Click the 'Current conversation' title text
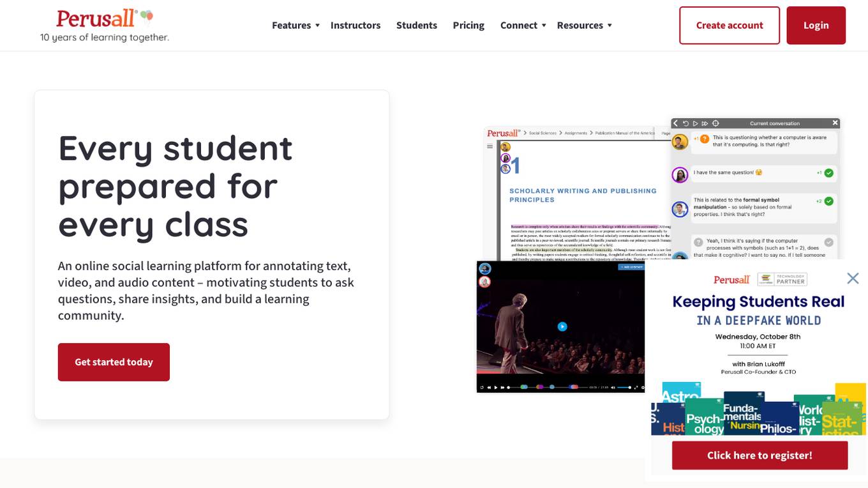This screenshot has width=868, height=488. [774, 123]
